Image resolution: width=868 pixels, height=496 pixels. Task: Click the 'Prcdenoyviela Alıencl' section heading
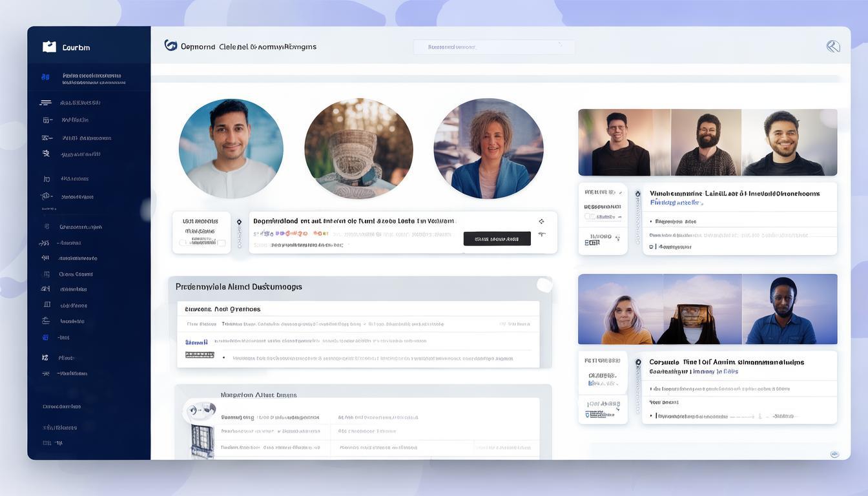click(x=239, y=286)
